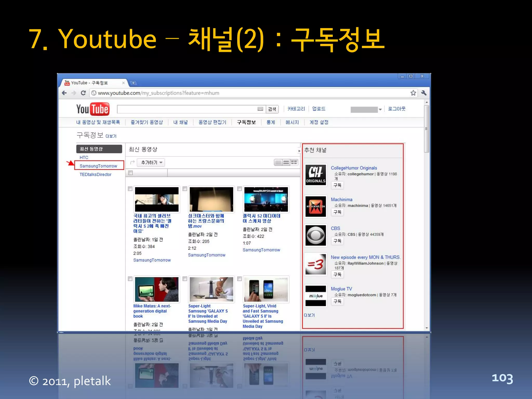
Task: Select the TEDtalksDirector subscription
Action: point(95,175)
